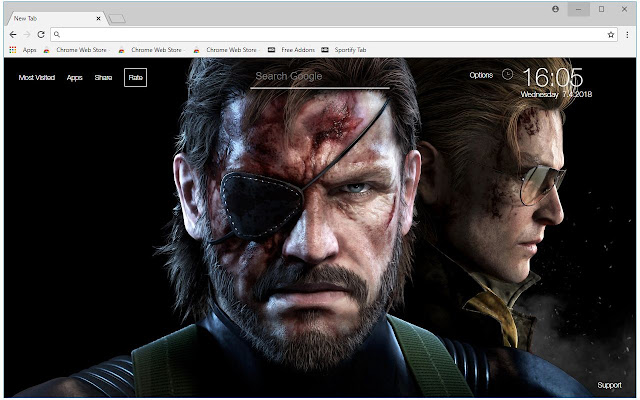Open the Options menu

tap(481, 75)
